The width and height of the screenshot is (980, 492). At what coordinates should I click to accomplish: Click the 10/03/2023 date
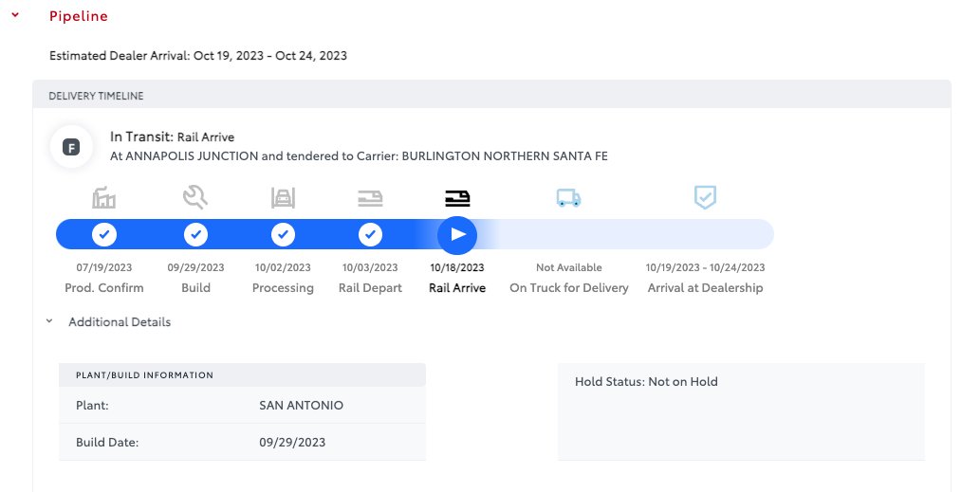(370, 267)
